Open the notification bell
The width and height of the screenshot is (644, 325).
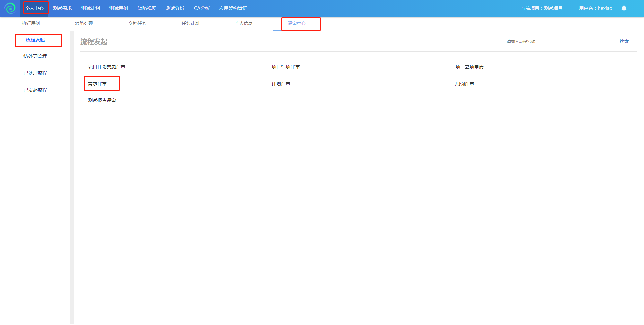pyautogui.click(x=624, y=8)
